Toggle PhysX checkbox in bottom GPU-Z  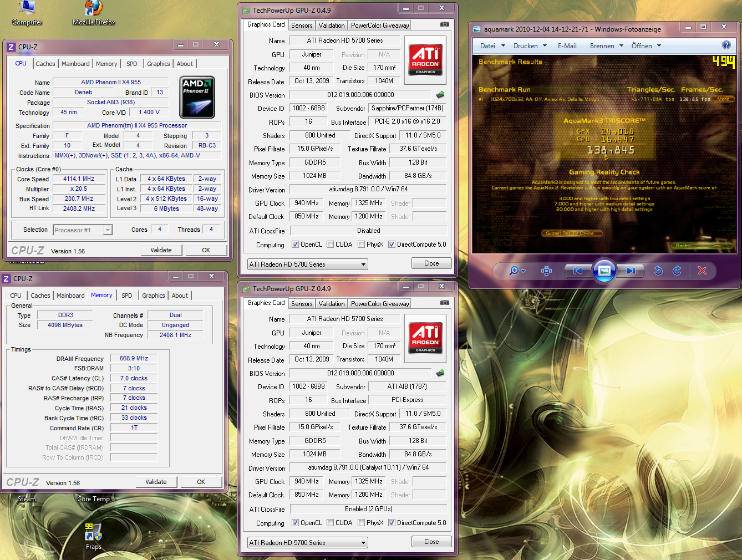coord(362,523)
